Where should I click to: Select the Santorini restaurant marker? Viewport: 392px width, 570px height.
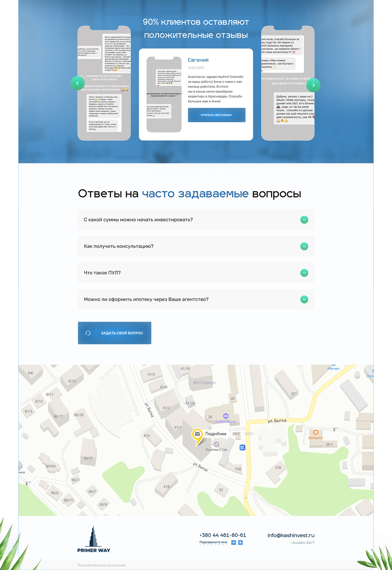pyautogui.click(x=316, y=432)
